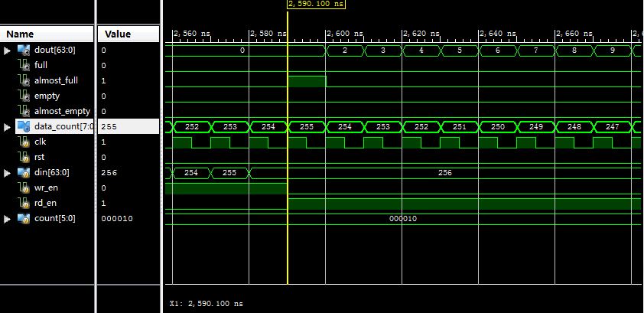Click the din waveform segment labeled 254

click(x=191, y=173)
